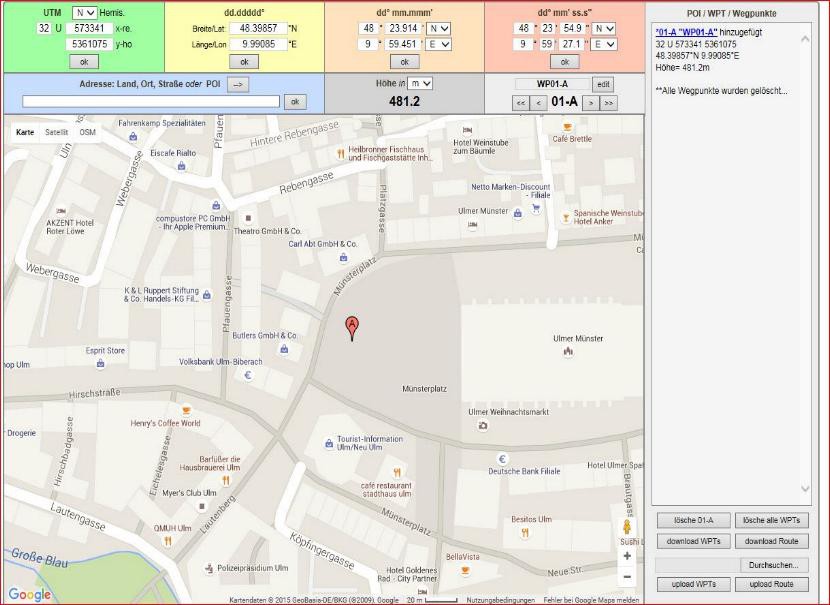Viewport: 830px width, 605px height.
Task: Click the address search input field
Action: pyautogui.click(x=151, y=101)
